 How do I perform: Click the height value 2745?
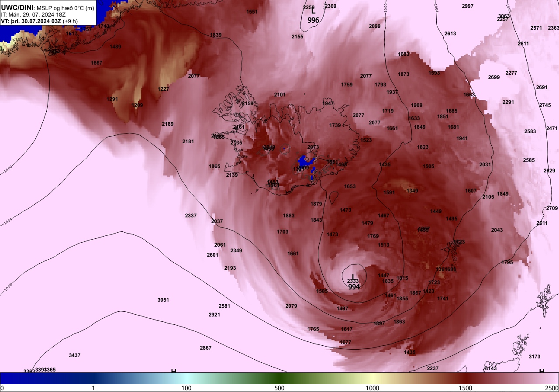545,105
